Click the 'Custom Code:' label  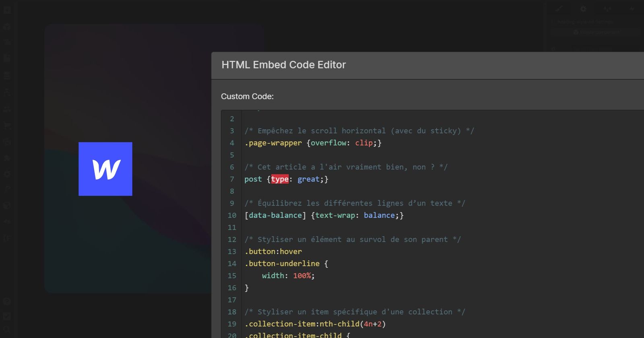click(x=247, y=97)
